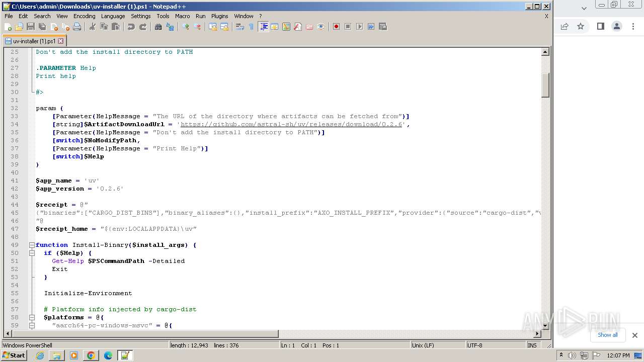Click the UTF-8 encoding status field
Screen dimensions: 644x362
coord(495,345)
